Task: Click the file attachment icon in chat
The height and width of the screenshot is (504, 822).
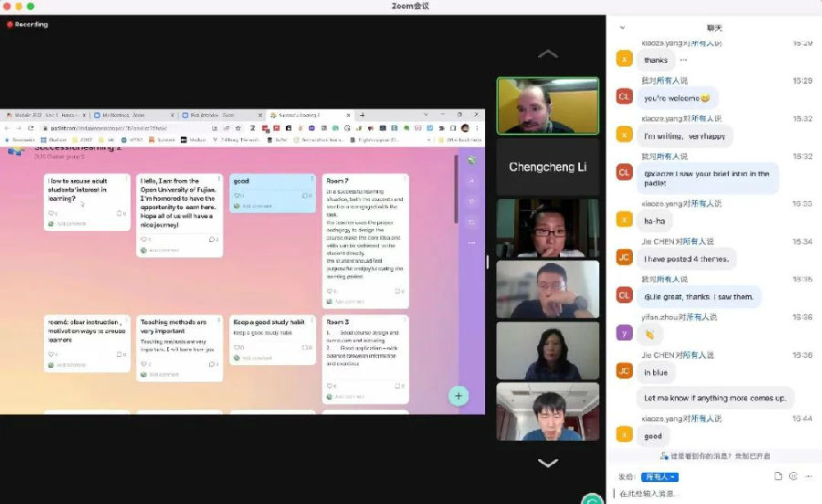Action: point(778,476)
